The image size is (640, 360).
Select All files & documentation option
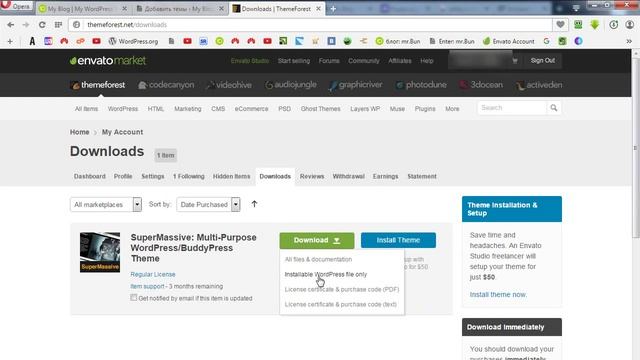click(318, 260)
